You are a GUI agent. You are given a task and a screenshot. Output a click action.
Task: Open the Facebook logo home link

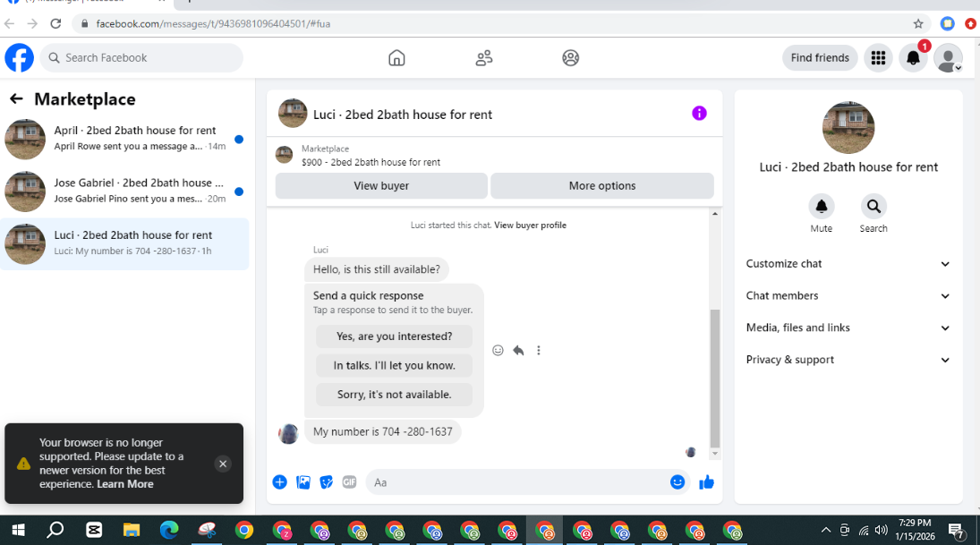click(20, 58)
